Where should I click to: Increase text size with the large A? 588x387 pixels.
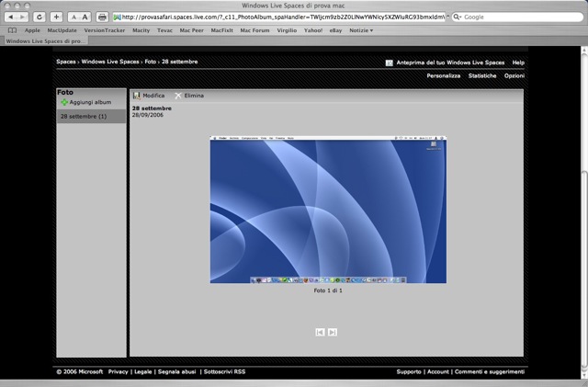click(x=85, y=17)
